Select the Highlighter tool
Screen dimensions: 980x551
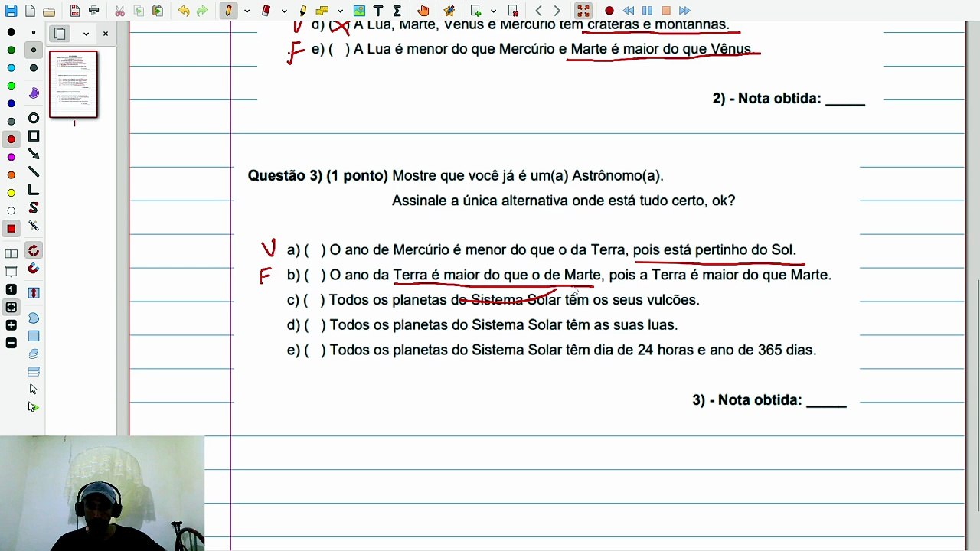pyautogui.click(x=303, y=11)
